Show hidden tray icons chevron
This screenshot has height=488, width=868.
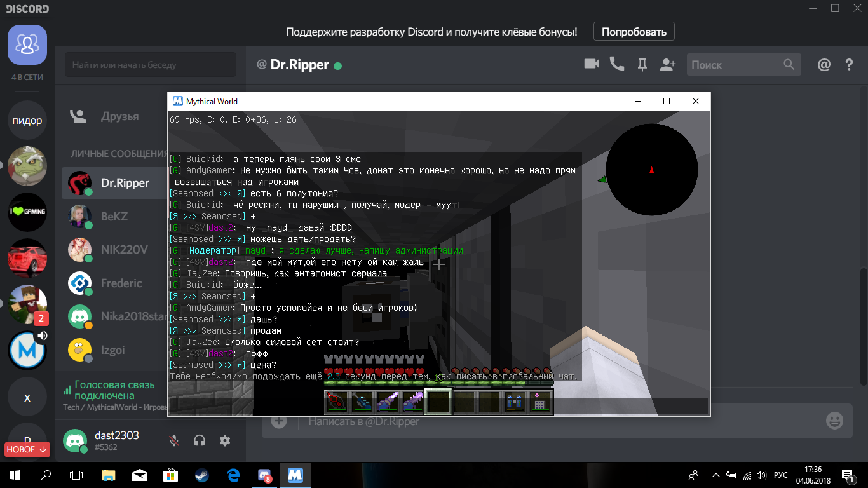(716, 475)
